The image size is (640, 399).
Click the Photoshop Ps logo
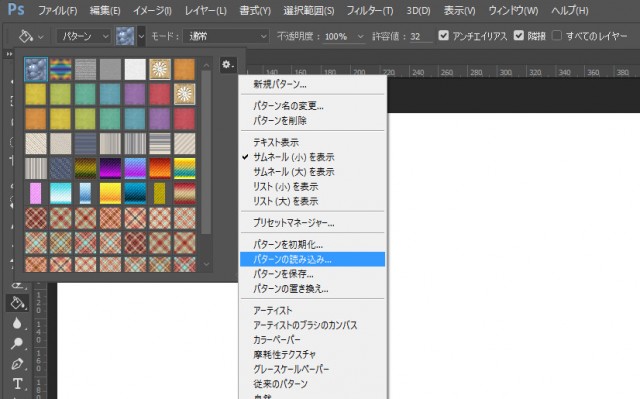[x=16, y=9]
